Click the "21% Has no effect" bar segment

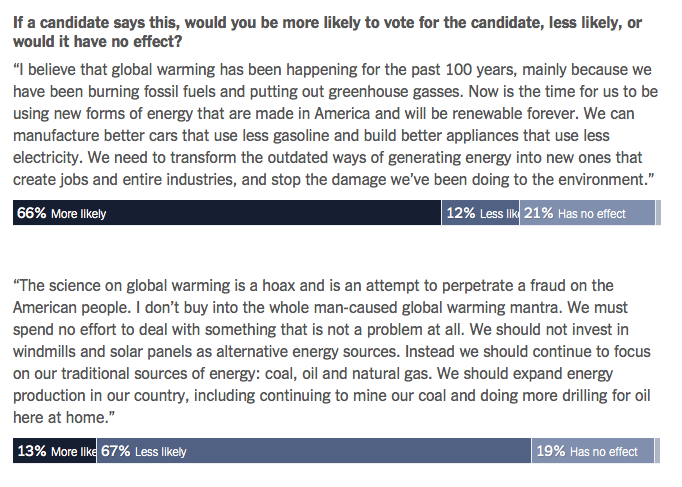click(x=588, y=213)
